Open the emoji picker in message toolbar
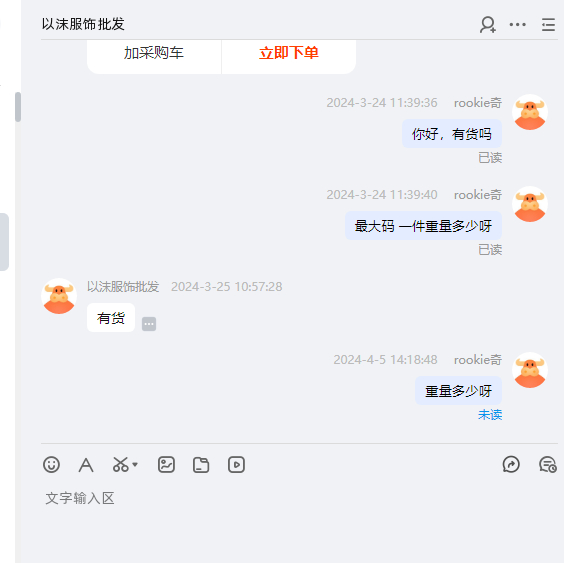Viewport: 564px width, 563px height. (51, 464)
